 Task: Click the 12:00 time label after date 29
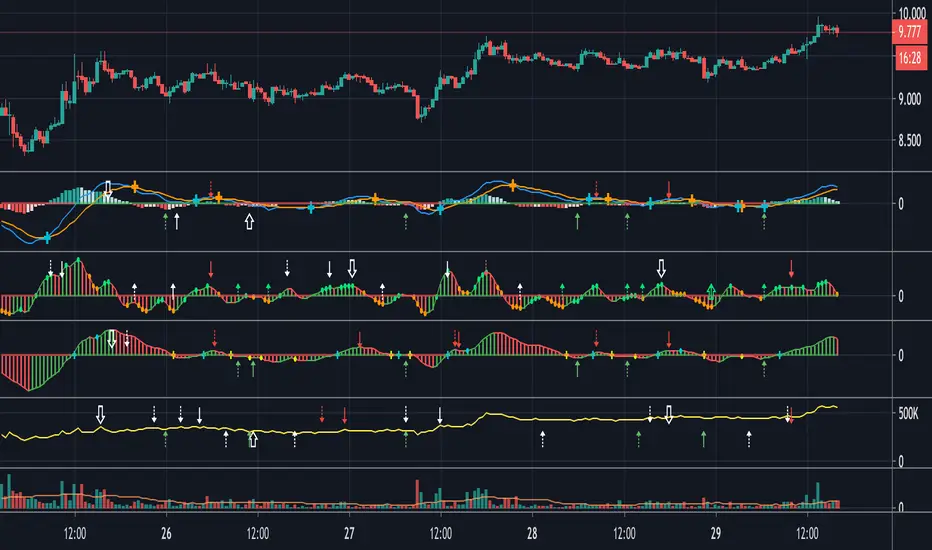(x=807, y=533)
